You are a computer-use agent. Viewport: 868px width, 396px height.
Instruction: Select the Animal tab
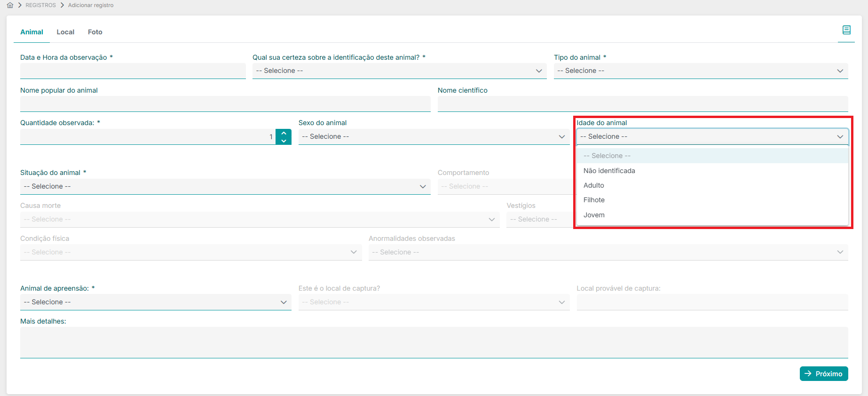[32, 32]
